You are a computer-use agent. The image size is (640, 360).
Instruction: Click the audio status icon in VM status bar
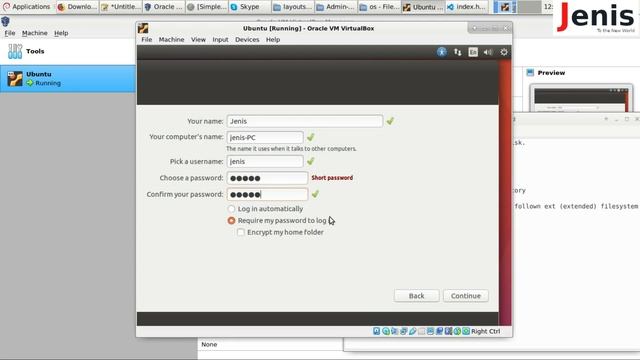click(394, 331)
